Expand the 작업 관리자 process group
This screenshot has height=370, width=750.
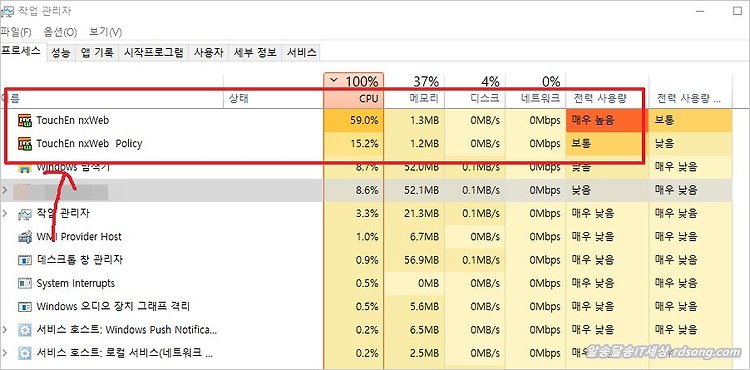5,214
